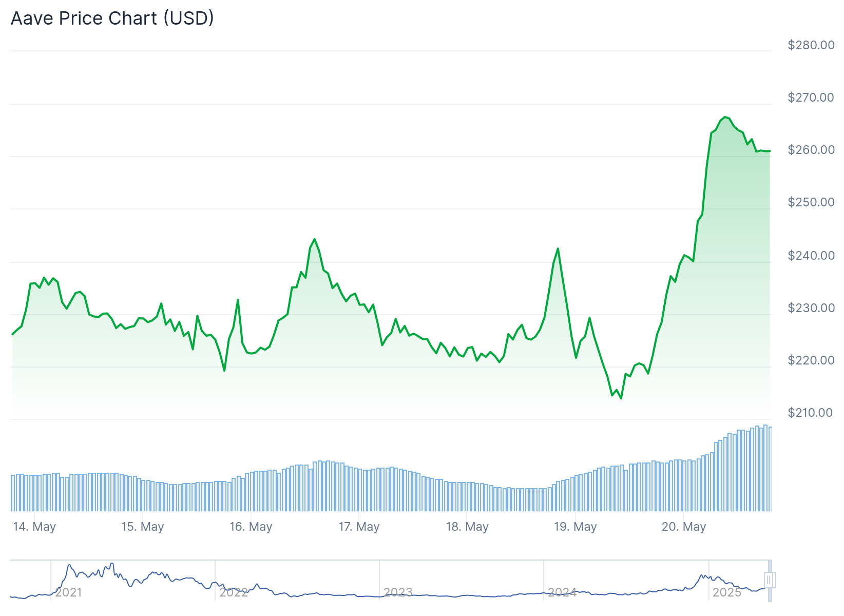Click the $240.00 price axis label
Image resolution: width=844 pixels, height=616 pixels.
[x=811, y=256]
